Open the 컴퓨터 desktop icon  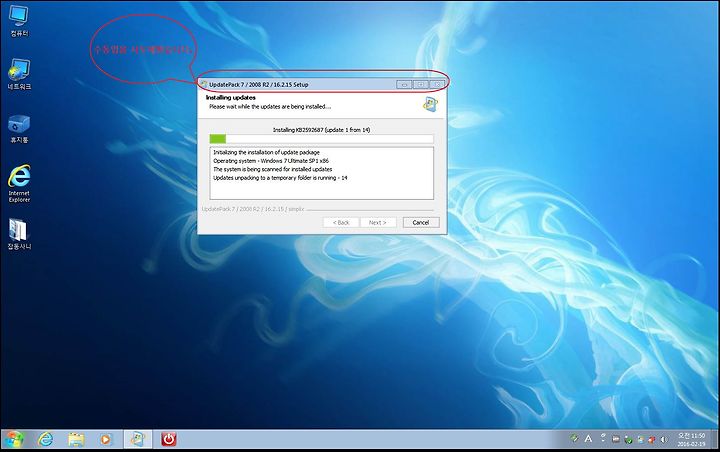tap(19, 21)
